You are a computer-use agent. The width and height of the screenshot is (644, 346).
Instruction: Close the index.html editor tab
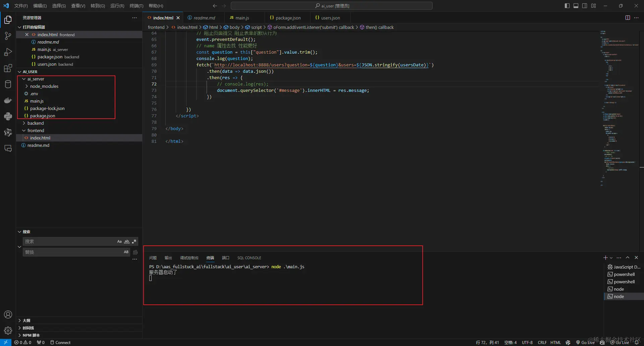(178, 18)
